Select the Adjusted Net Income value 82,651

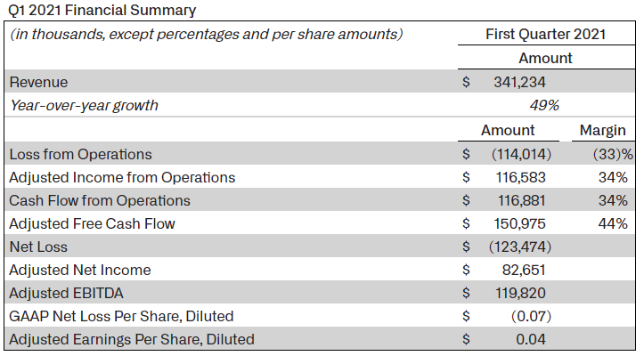coord(525,270)
